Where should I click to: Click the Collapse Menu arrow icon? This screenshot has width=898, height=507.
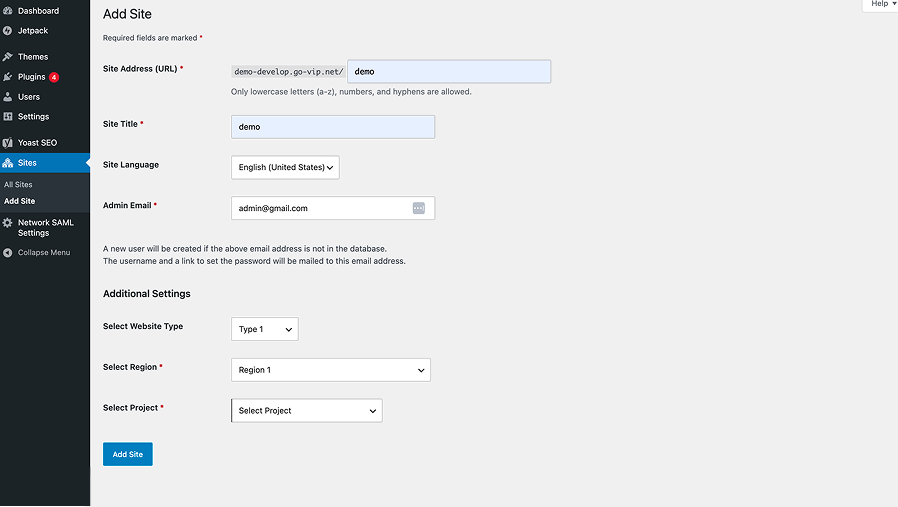[7, 253]
